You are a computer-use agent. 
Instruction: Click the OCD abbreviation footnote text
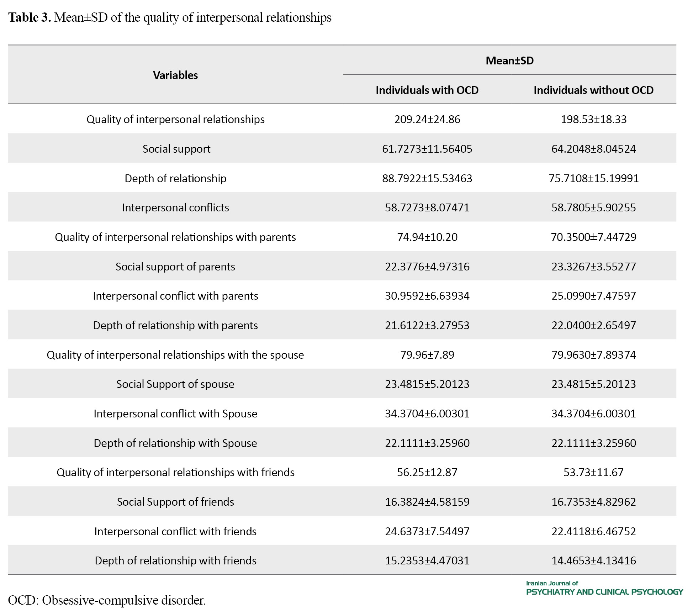(107, 600)
